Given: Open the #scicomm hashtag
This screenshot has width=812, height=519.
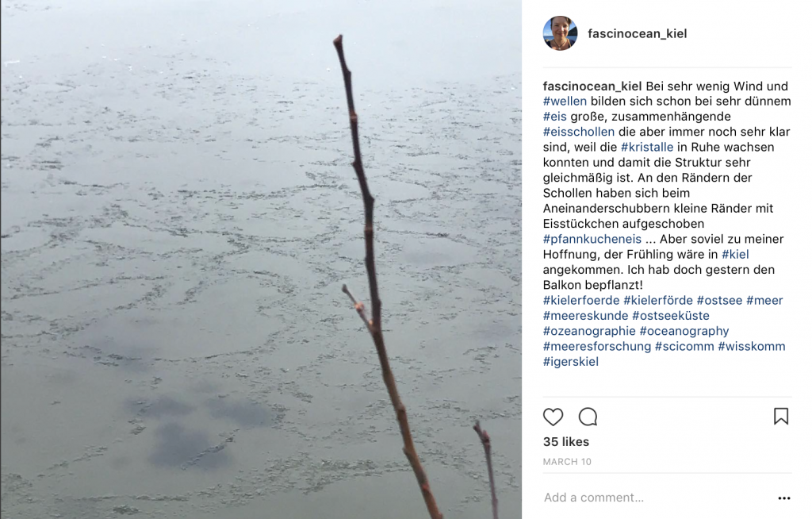Looking at the screenshot, I should click(x=684, y=346).
